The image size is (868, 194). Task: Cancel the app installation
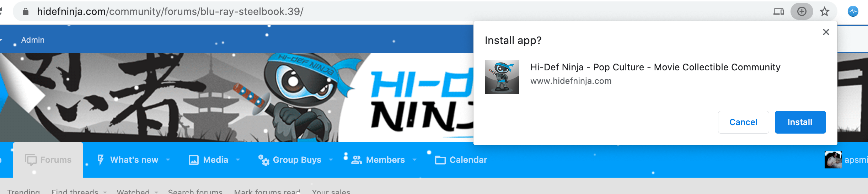(x=743, y=122)
